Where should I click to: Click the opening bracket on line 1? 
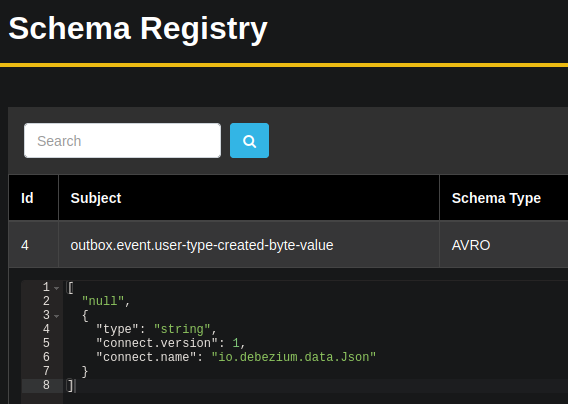(x=70, y=288)
